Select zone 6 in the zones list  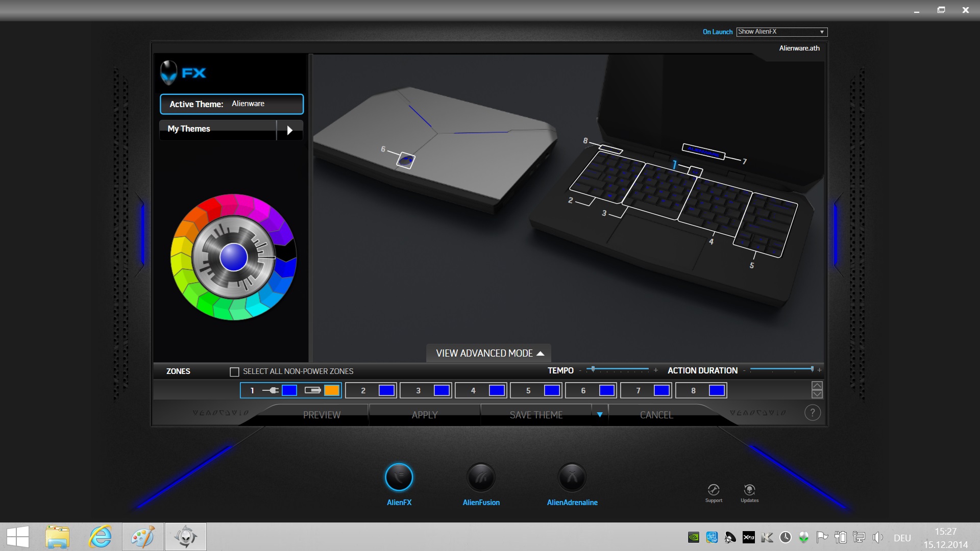[x=583, y=391]
